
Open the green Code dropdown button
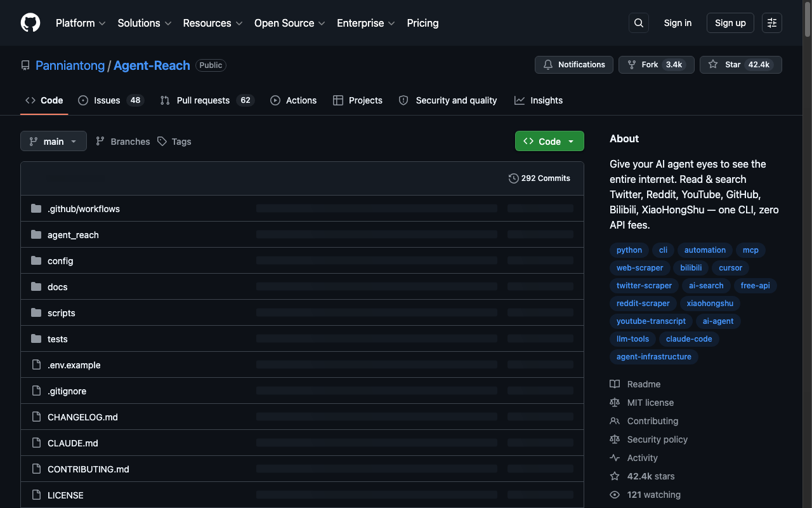[549, 141]
